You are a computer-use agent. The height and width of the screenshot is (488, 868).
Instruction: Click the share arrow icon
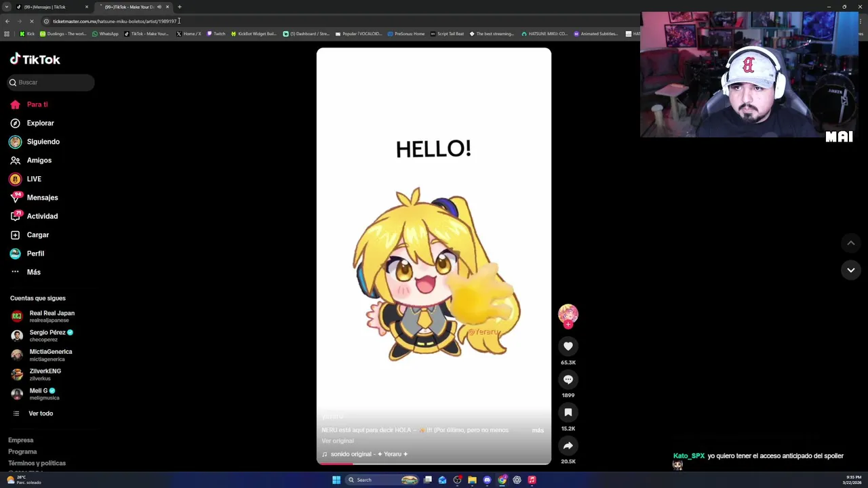(x=568, y=445)
